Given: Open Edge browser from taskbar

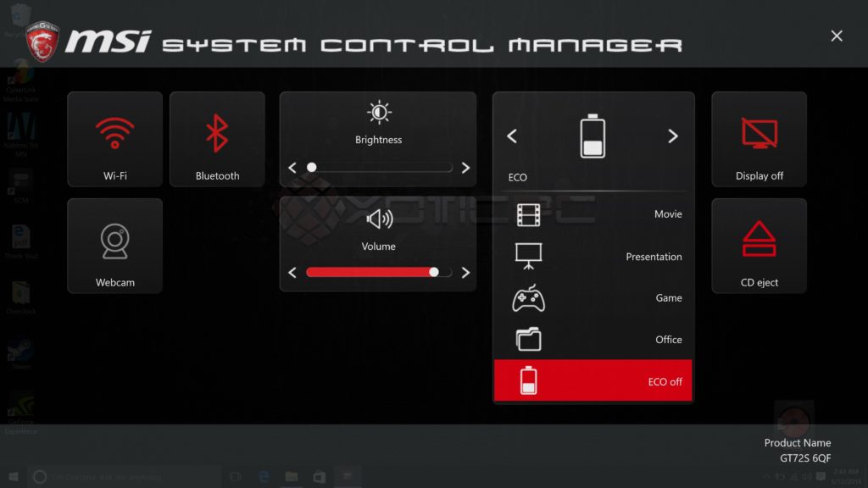Looking at the screenshot, I should (x=264, y=476).
